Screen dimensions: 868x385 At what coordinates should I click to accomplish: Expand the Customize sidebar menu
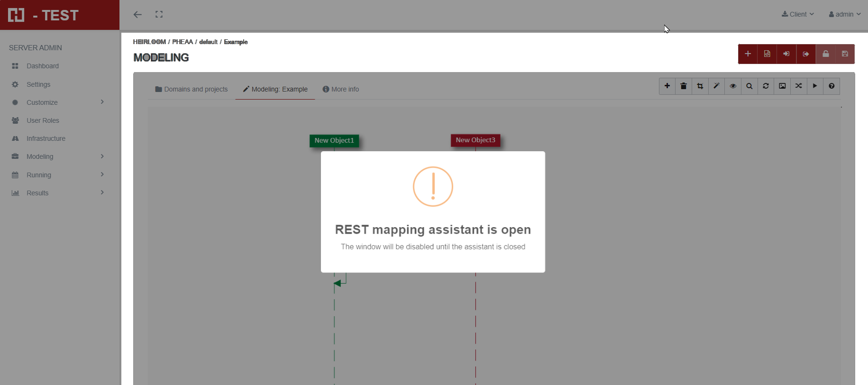tap(58, 102)
